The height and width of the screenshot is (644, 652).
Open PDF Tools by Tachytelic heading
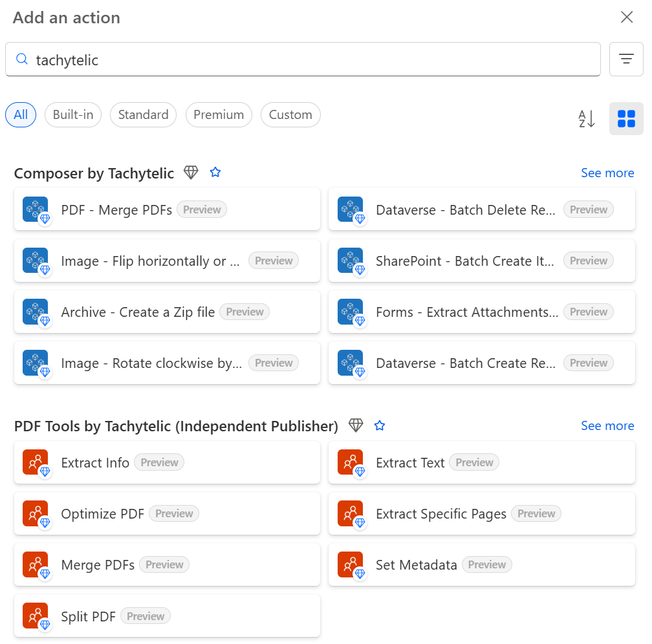coord(176,426)
